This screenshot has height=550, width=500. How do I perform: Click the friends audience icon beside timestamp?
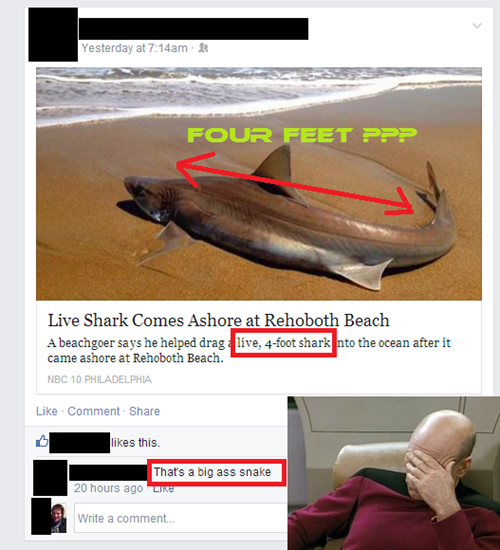pyautogui.click(x=203, y=48)
